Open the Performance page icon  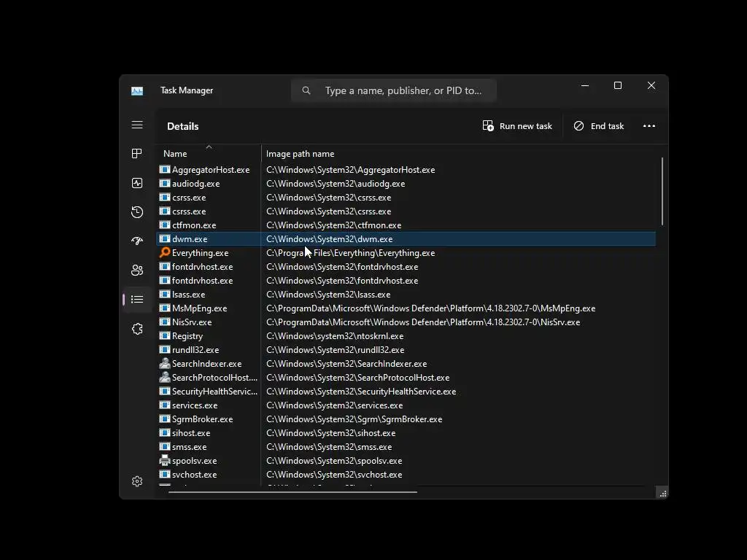click(137, 183)
